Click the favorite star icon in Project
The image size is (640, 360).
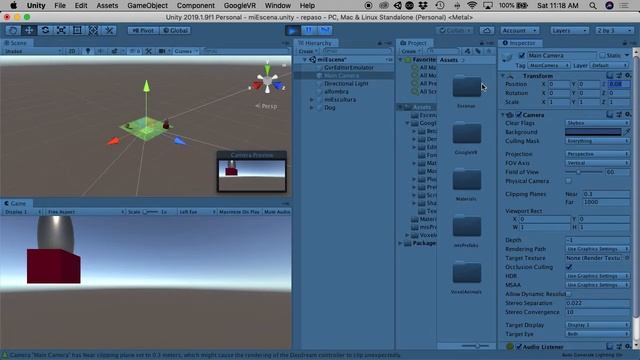489,51
